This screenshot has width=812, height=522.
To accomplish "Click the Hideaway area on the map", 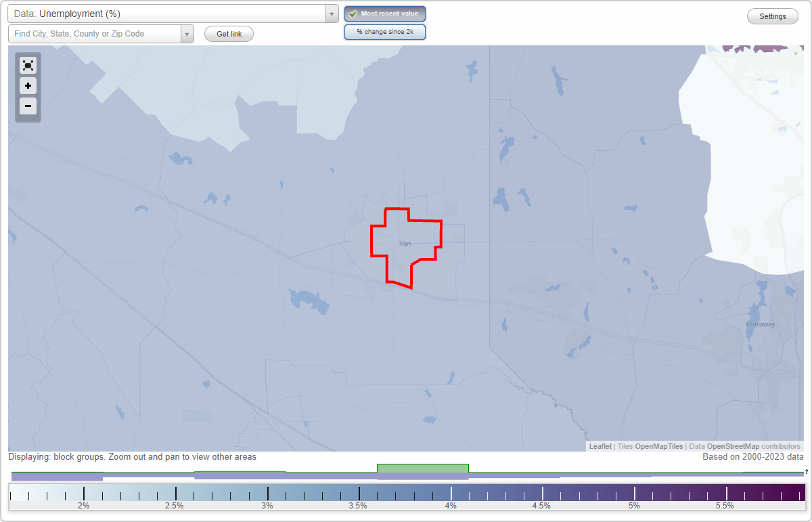I will 761,324.
